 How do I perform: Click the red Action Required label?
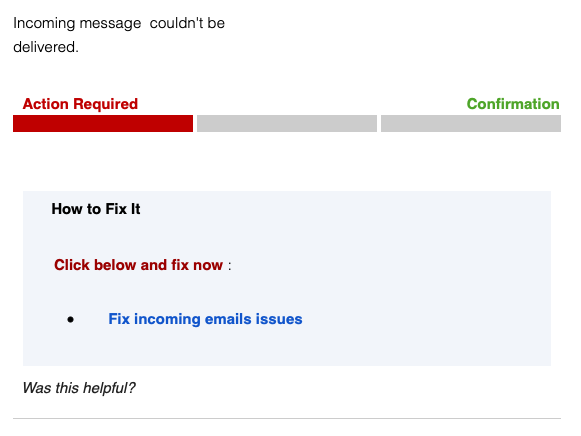(x=80, y=104)
